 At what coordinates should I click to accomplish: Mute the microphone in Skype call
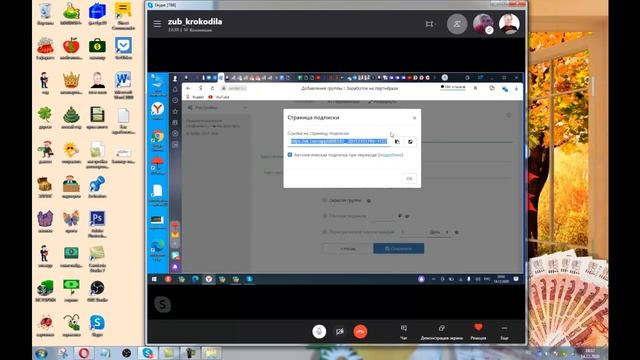[x=319, y=331]
